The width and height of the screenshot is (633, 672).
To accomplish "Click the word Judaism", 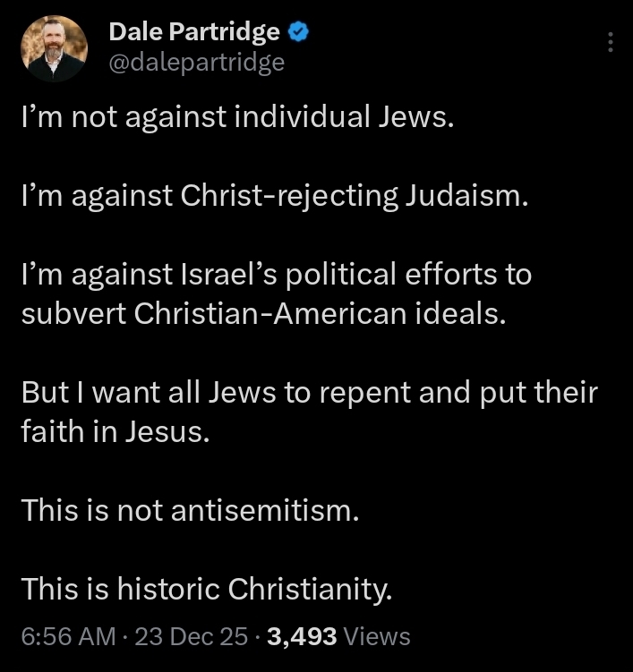I will pos(465,195).
